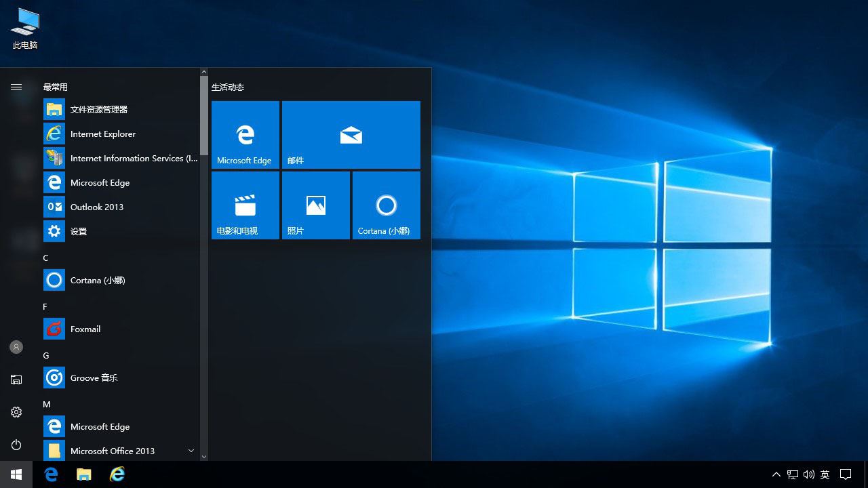Switch input language via 英 indicator

825,474
